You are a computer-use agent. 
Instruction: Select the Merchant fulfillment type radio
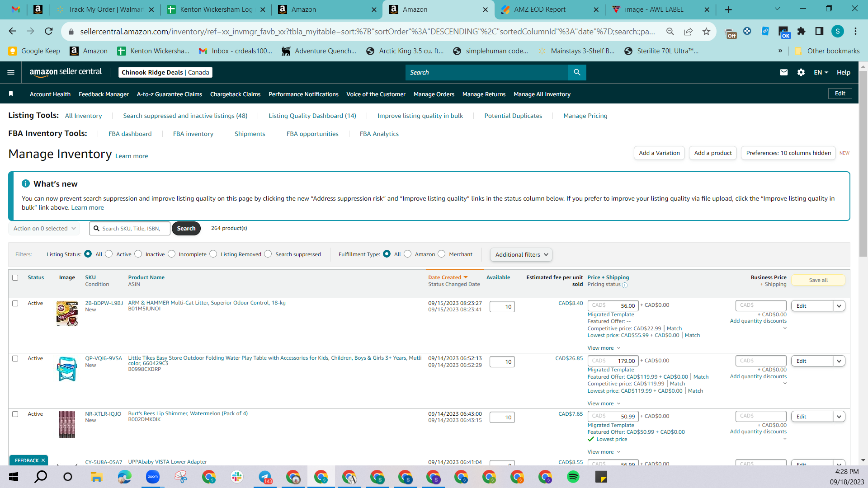click(442, 254)
